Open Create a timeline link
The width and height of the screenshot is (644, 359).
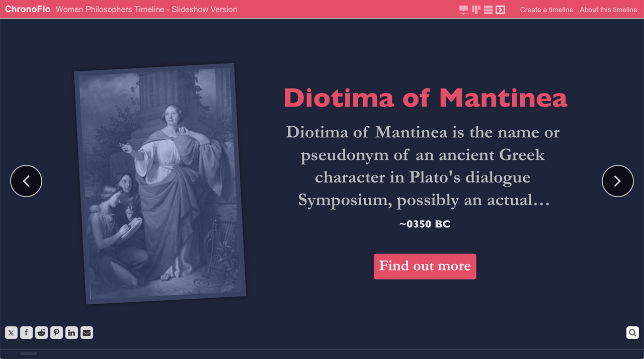[546, 10]
